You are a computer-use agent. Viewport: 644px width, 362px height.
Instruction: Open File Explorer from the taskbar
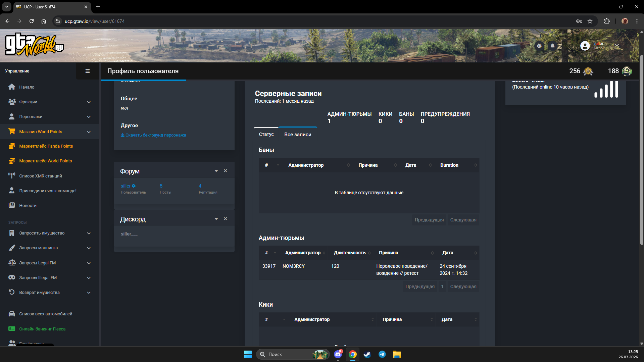(x=397, y=354)
